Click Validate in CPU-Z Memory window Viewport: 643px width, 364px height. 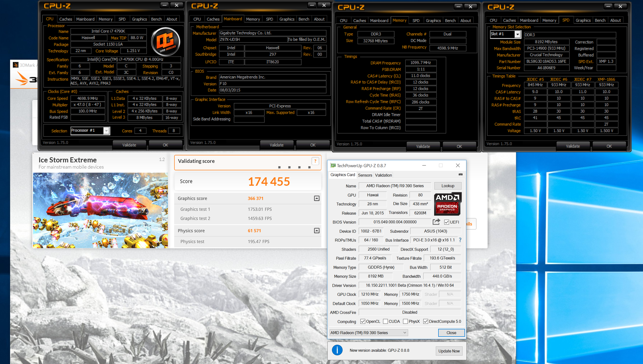[x=423, y=146]
